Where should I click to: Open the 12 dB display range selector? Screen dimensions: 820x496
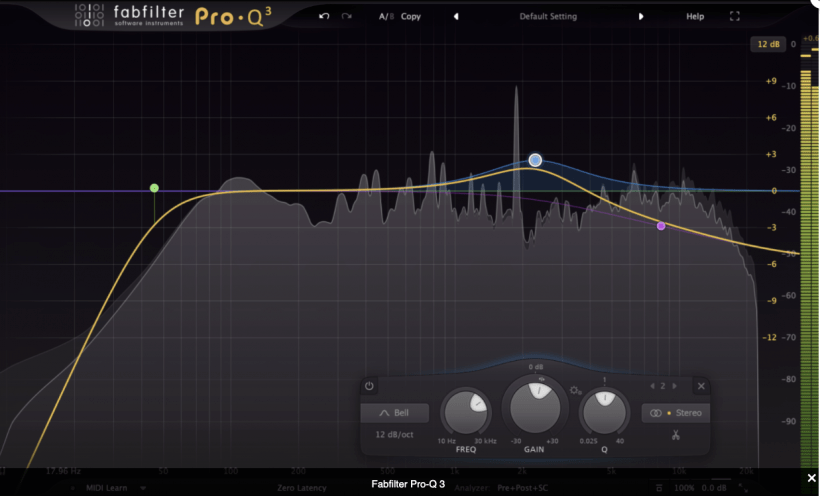(x=768, y=44)
